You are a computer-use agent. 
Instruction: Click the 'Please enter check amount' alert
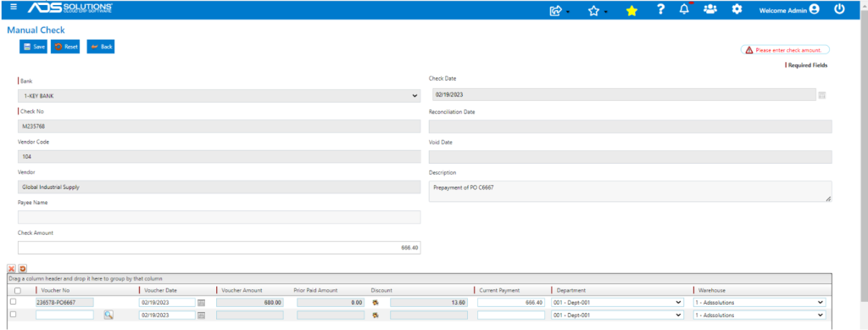point(785,50)
